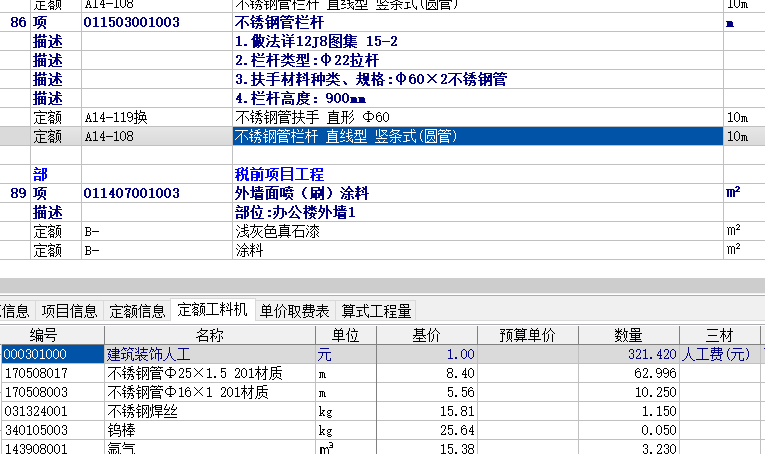
Task: Select base price 15.81
Action: point(457,411)
